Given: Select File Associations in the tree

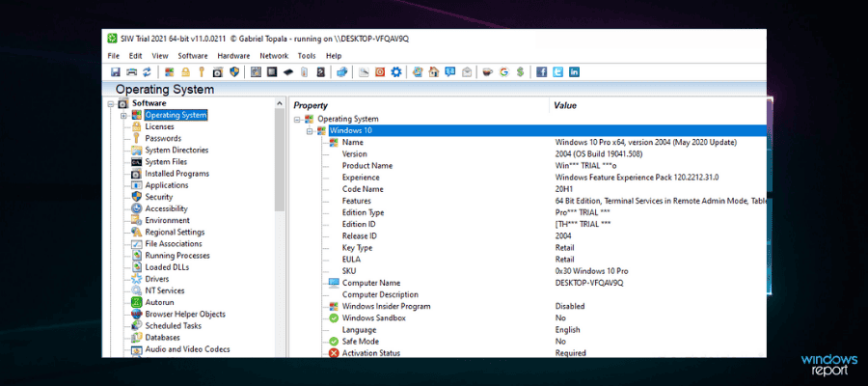Looking at the screenshot, I should tap(174, 244).
